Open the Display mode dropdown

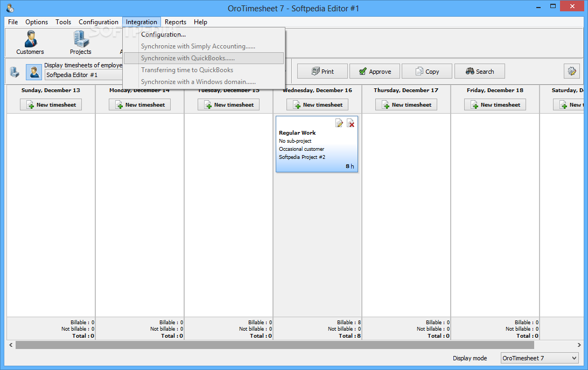540,358
